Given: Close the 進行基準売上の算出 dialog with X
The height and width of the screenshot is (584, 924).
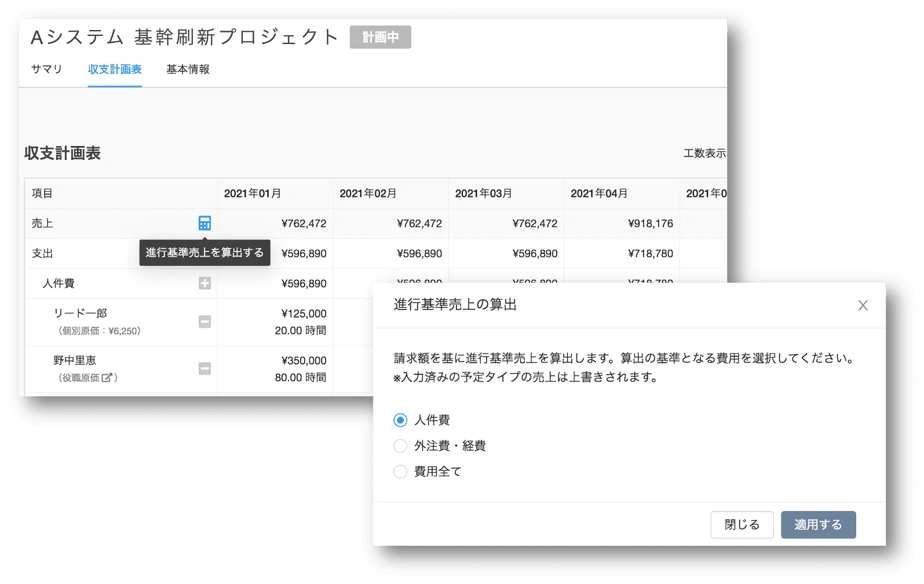Looking at the screenshot, I should (863, 305).
